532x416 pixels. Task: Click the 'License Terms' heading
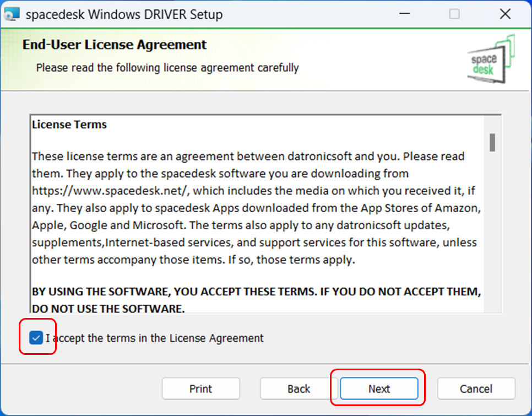point(69,125)
